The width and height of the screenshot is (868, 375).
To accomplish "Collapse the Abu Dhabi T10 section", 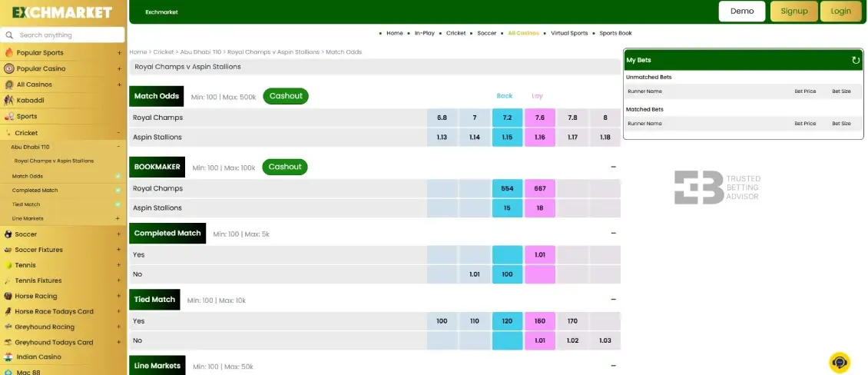I will tap(118, 147).
